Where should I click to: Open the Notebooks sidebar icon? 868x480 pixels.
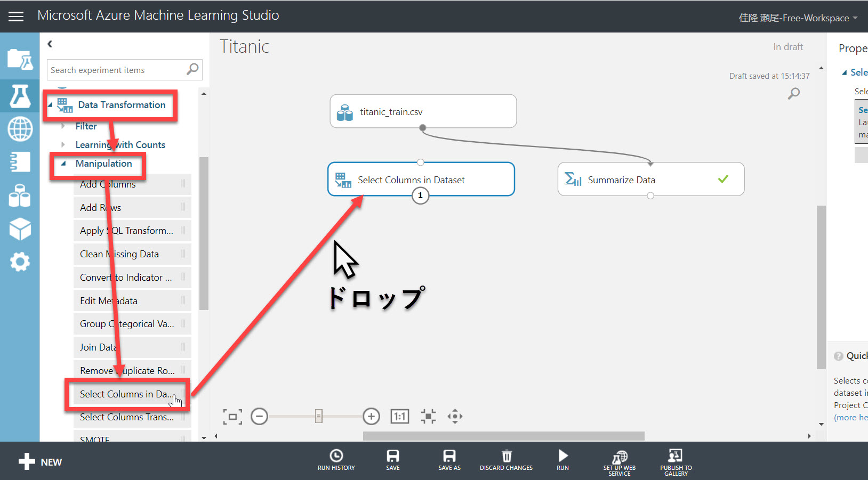(20, 162)
